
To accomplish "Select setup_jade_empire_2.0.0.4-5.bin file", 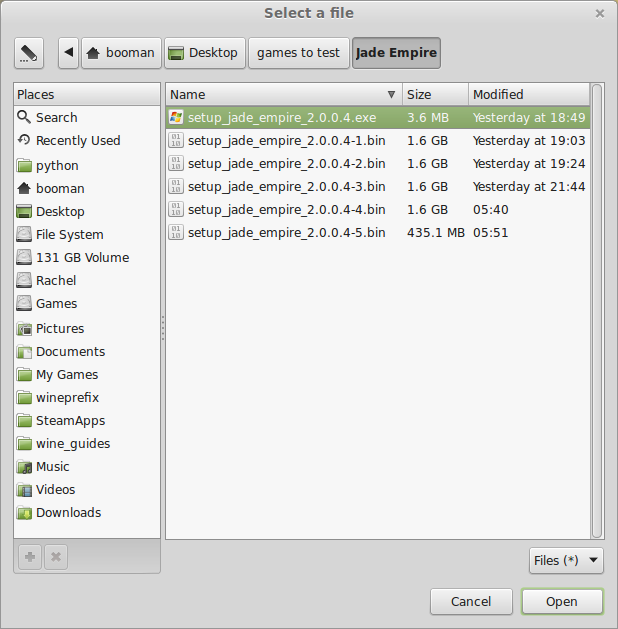I will [378, 232].
